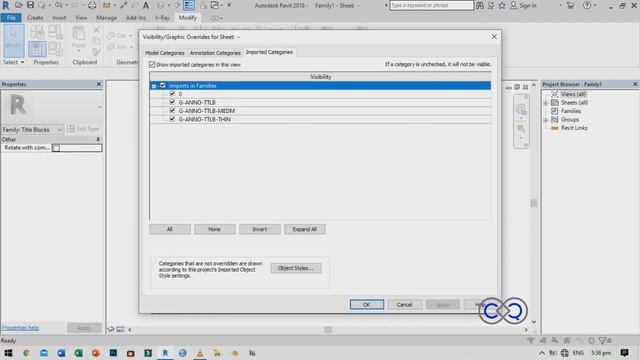
Task: Show hidden system tray icons chevron
Action: tap(542, 353)
